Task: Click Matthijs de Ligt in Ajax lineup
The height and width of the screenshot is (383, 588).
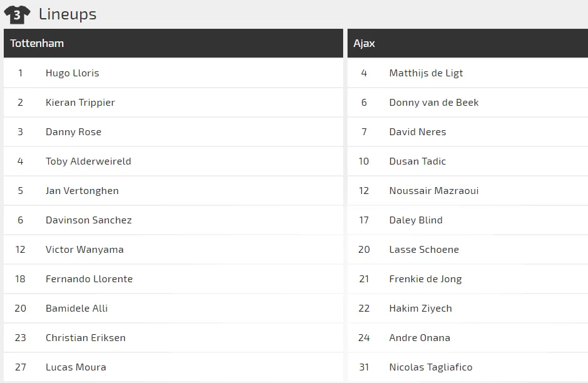Action: pos(426,73)
